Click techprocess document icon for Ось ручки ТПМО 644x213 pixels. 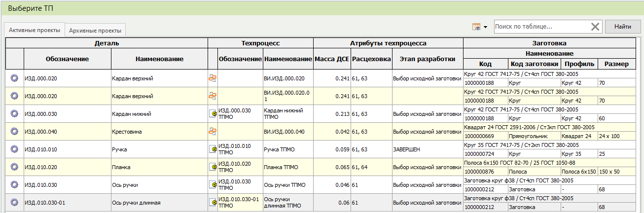pos(213,184)
